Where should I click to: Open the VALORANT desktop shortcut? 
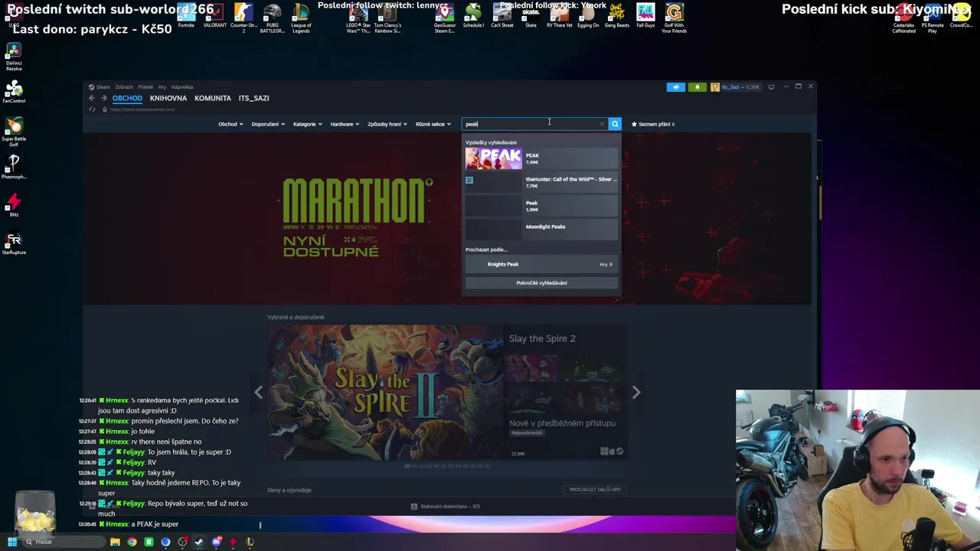(x=215, y=15)
